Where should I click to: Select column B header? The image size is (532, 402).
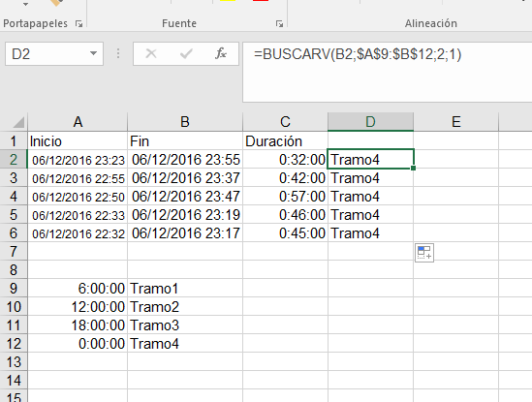[x=185, y=122]
